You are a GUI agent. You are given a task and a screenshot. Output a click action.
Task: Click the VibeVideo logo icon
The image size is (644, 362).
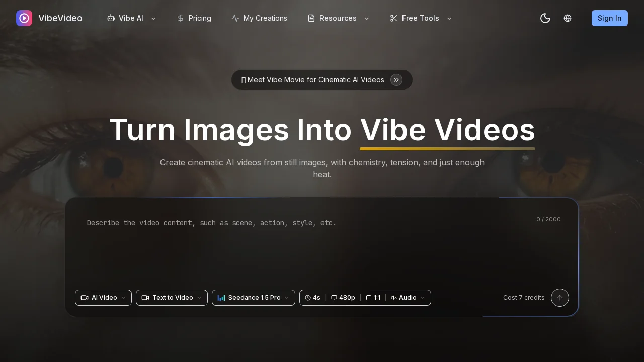point(24,18)
